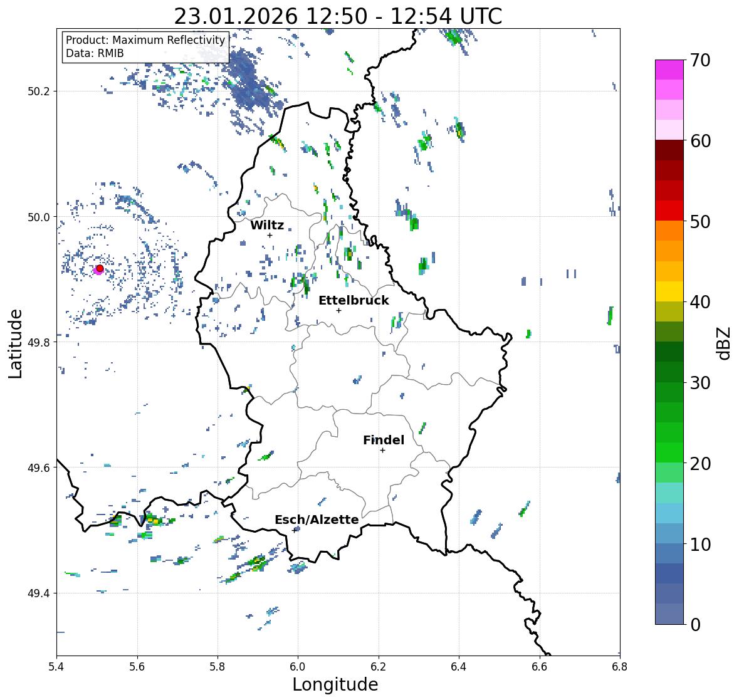Screen dimensions: 739x700
Task: Click the longitude tick label '6.6'
Action: click(540, 667)
